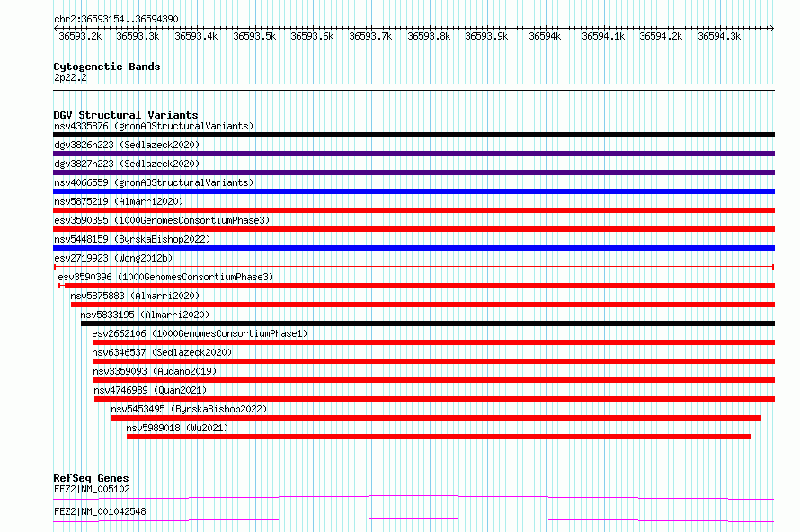
Task: Click the FEZ2|NM_001042548 gene label
Action: click(x=100, y=511)
